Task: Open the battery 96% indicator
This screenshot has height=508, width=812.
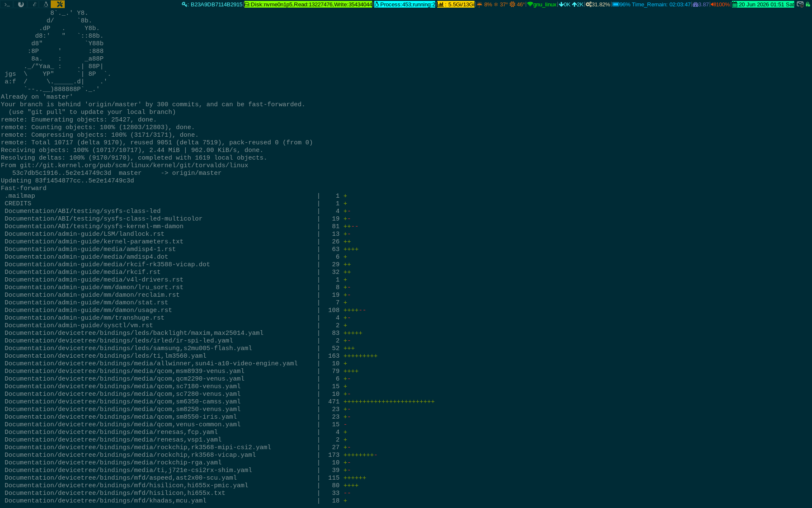Action: (x=622, y=4)
